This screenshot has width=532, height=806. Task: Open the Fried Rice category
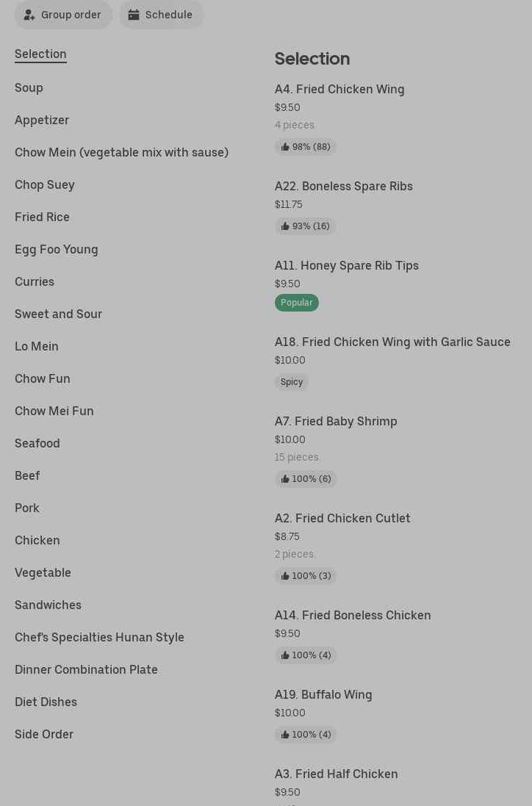(42, 217)
